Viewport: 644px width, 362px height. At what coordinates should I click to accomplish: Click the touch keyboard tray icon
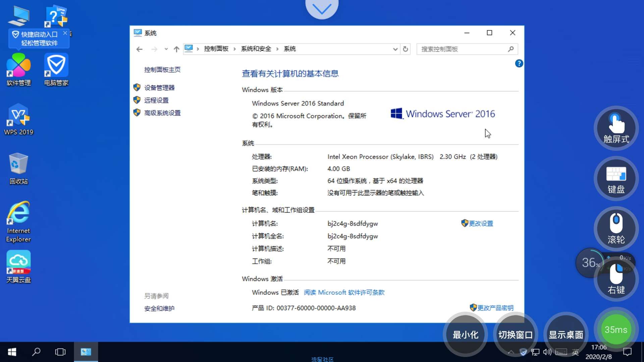click(561, 352)
